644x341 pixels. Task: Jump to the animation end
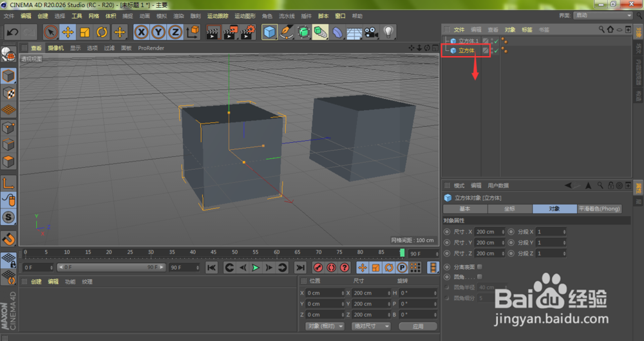point(300,268)
